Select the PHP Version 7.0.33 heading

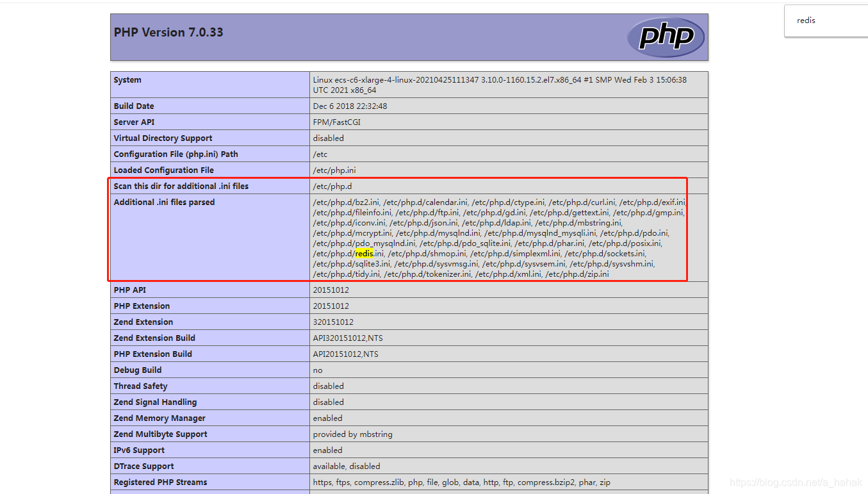168,33
